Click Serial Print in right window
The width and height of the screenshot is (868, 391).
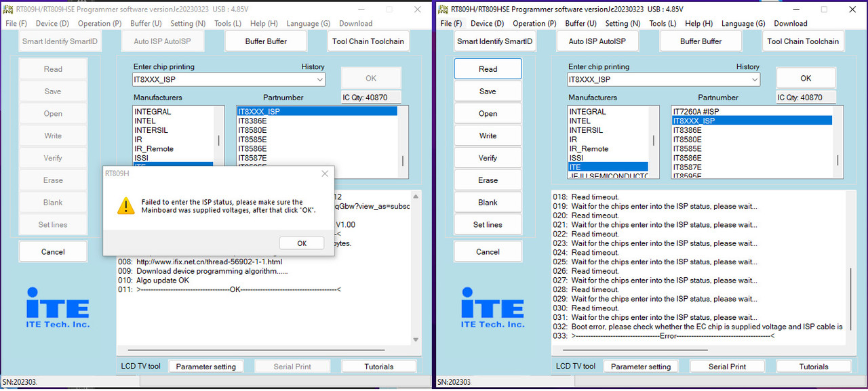pos(728,367)
